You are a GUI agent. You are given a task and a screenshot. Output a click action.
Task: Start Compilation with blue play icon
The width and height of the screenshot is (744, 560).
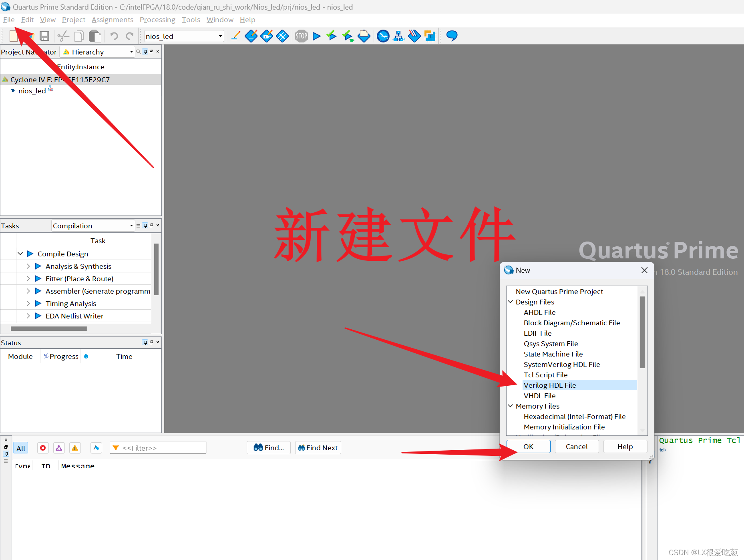(316, 36)
